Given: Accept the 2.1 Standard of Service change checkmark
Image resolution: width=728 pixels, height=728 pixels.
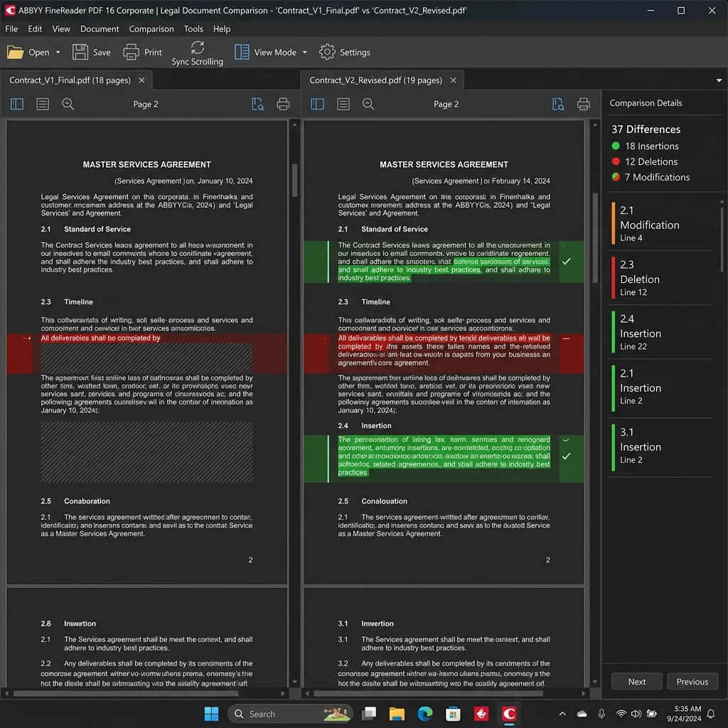Looking at the screenshot, I should (x=567, y=262).
